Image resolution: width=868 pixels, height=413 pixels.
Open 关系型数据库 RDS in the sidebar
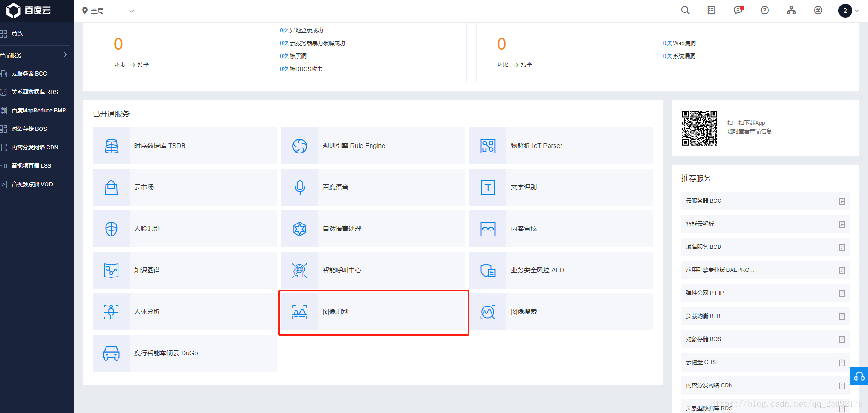coord(37,92)
